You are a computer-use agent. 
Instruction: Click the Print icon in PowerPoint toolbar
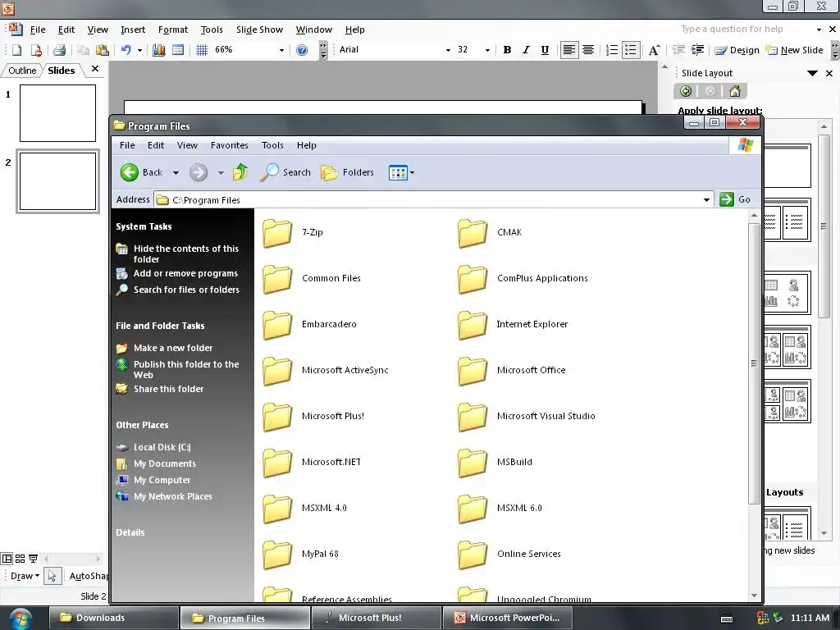[59, 50]
